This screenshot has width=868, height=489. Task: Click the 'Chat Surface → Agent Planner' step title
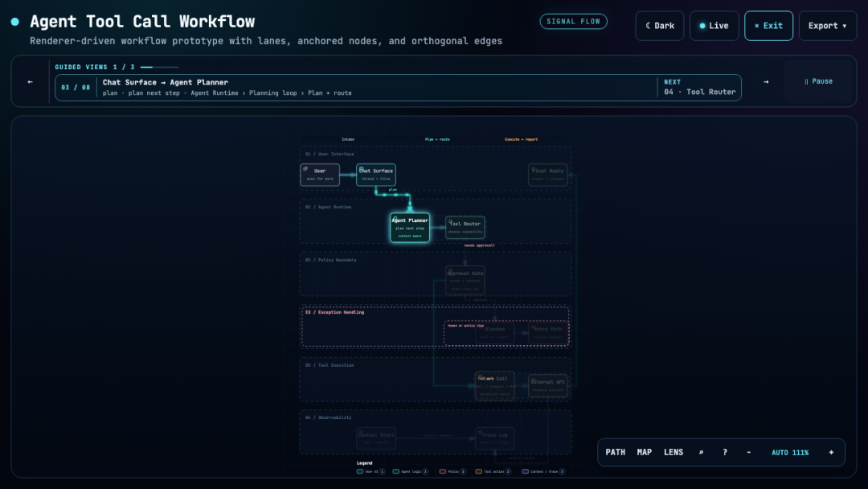point(165,83)
